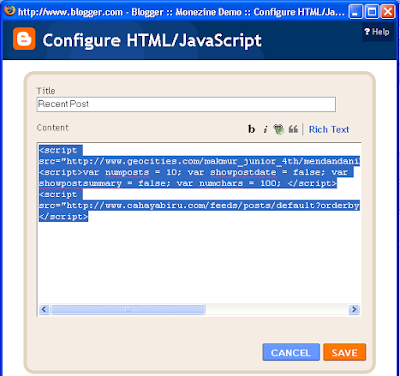The image size is (400, 376).
Task: Click the closing '</script>' last line
Action: pyautogui.click(x=63, y=217)
